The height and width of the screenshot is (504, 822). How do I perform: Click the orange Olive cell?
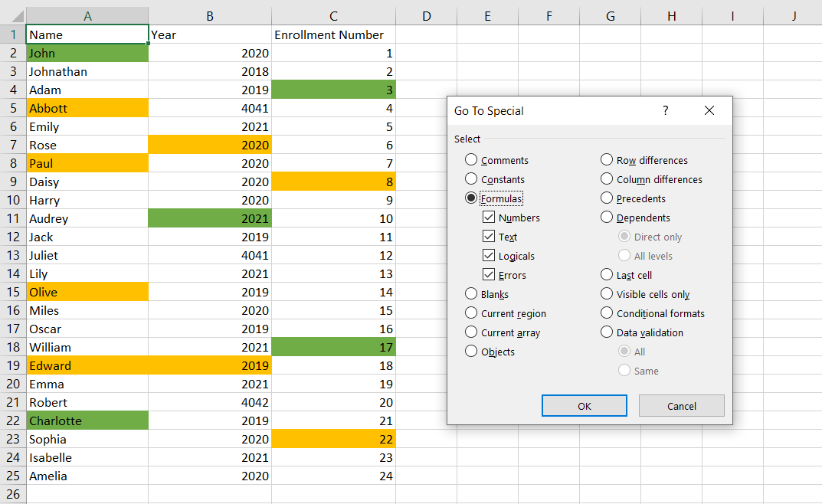[x=87, y=292]
